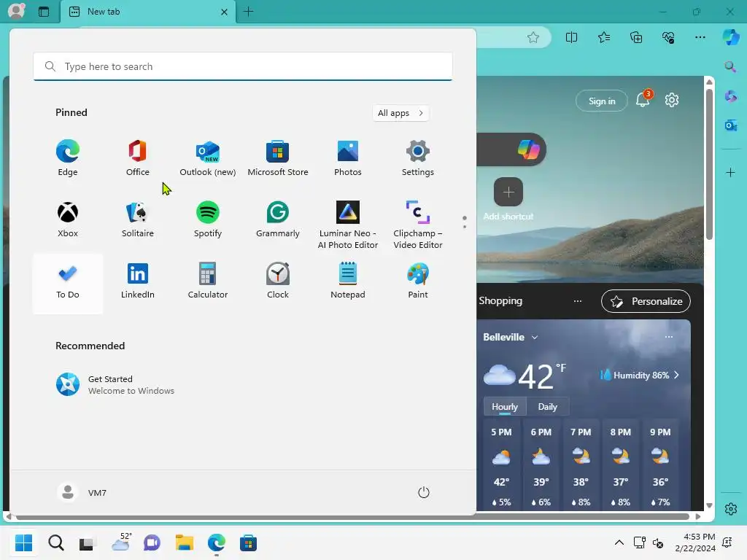
Task: Show hidden system tray icons
Action: coord(619,542)
